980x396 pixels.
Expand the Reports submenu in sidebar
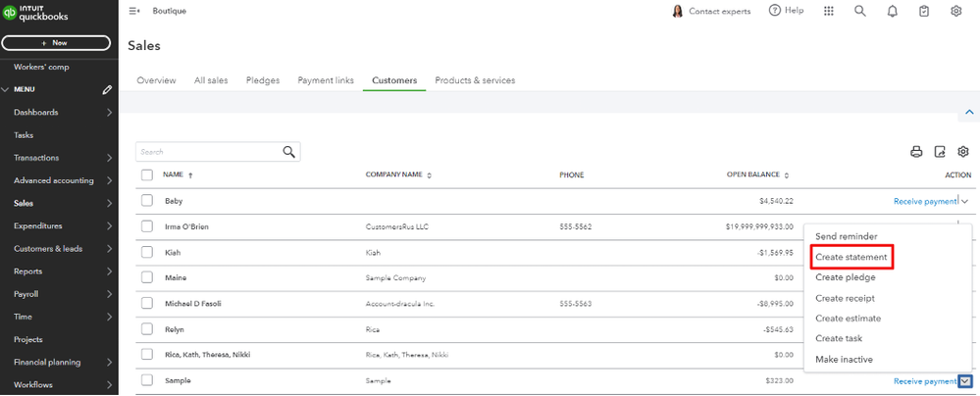click(x=109, y=272)
